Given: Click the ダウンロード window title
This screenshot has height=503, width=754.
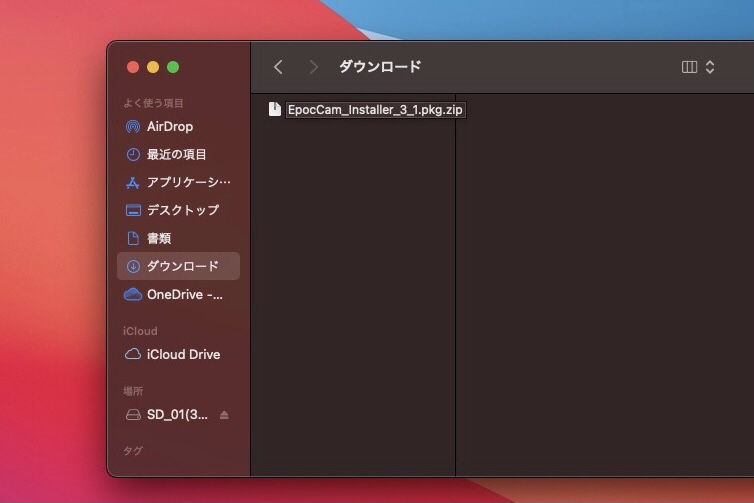Looking at the screenshot, I should tap(380, 66).
